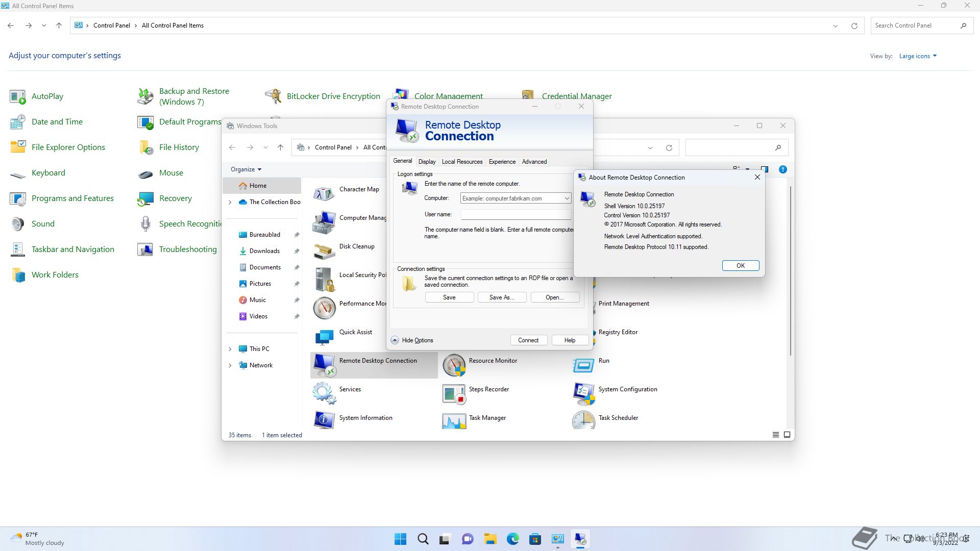The height and width of the screenshot is (551, 980).
Task: Expand Network tree node
Action: tap(230, 366)
